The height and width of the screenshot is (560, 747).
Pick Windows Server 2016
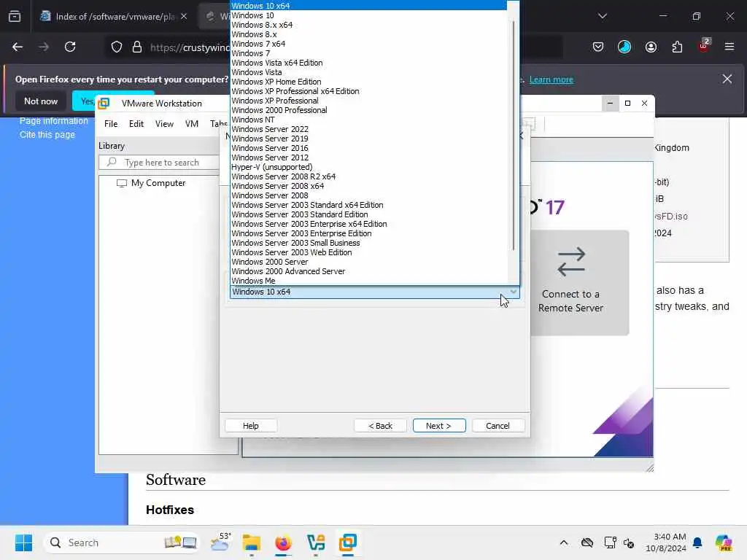tap(368, 148)
